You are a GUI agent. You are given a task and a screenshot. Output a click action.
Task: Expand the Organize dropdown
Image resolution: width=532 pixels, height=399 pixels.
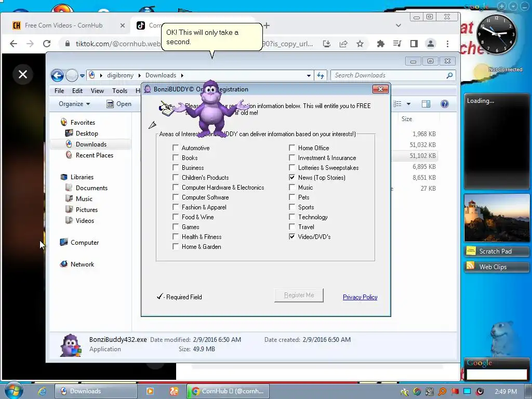(x=74, y=104)
